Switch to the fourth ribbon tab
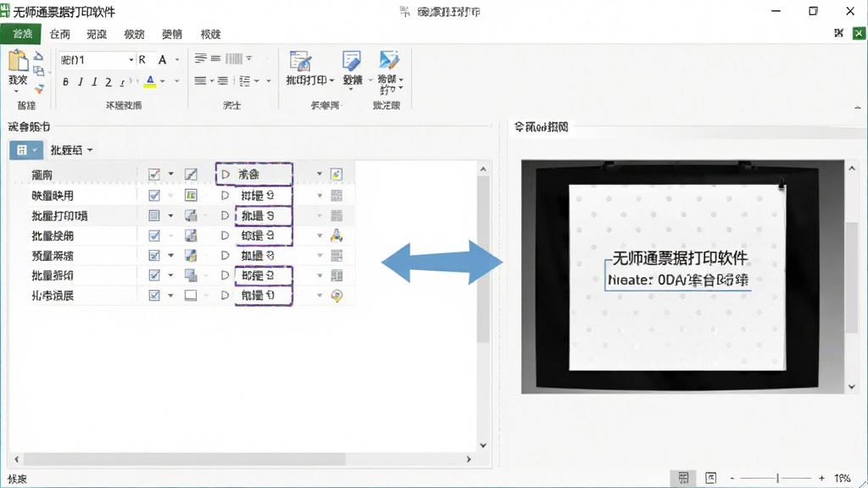 click(x=134, y=34)
